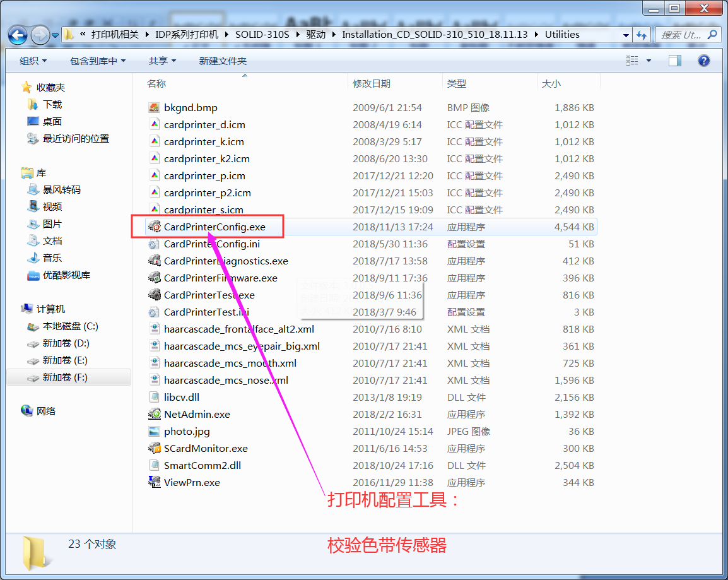Screen dimensions: 728x580
Task: Click the help question mark icon
Action: [704, 61]
